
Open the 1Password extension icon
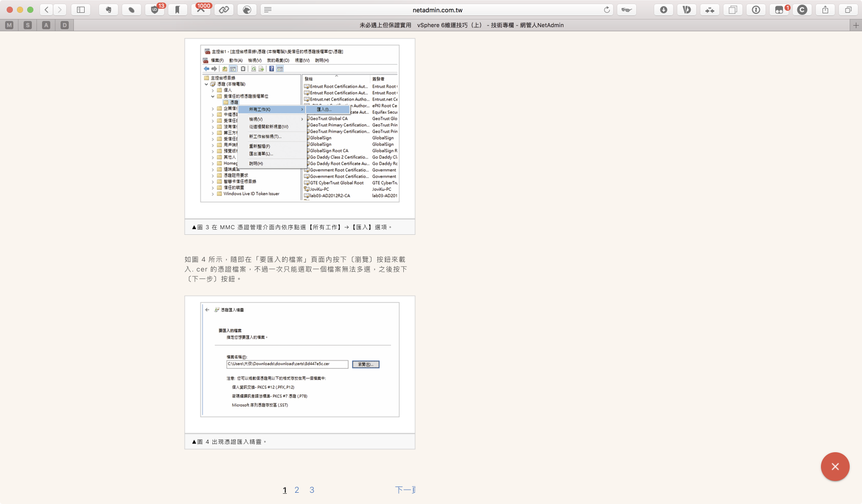click(x=756, y=10)
